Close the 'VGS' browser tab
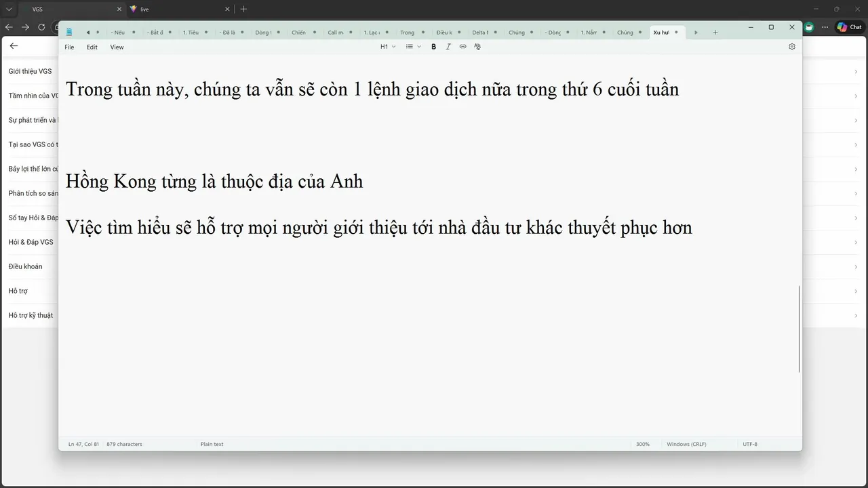 coord(119,9)
